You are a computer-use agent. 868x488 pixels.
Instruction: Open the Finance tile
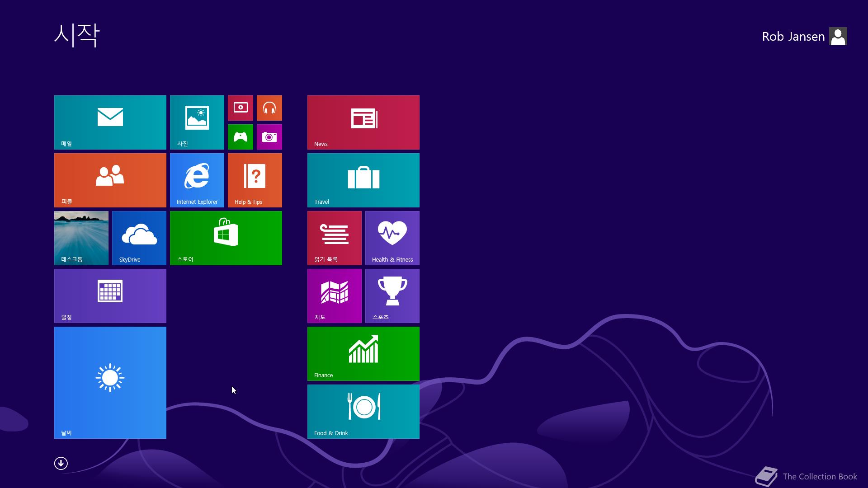click(363, 354)
